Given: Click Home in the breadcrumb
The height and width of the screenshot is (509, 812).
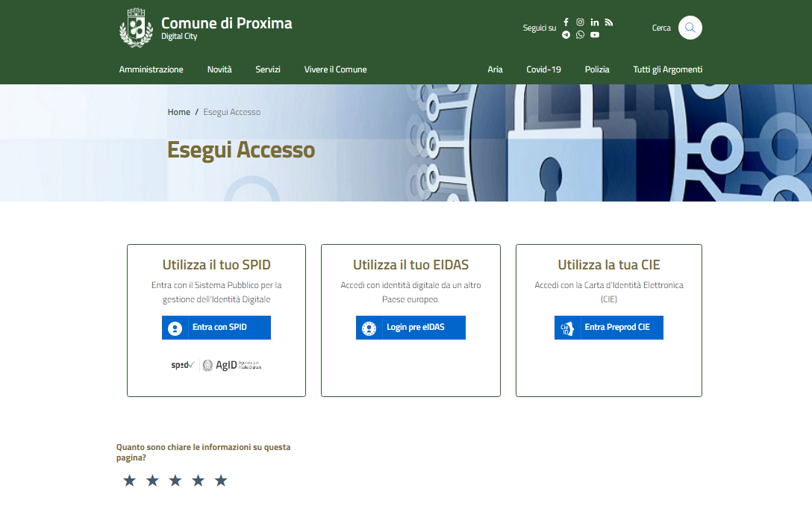Looking at the screenshot, I should (179, 112).
